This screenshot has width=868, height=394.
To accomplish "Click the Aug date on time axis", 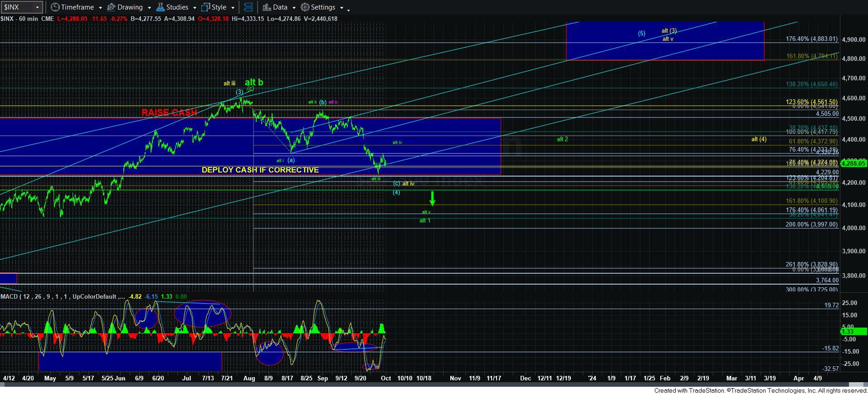I will click(x=249, y=378).
